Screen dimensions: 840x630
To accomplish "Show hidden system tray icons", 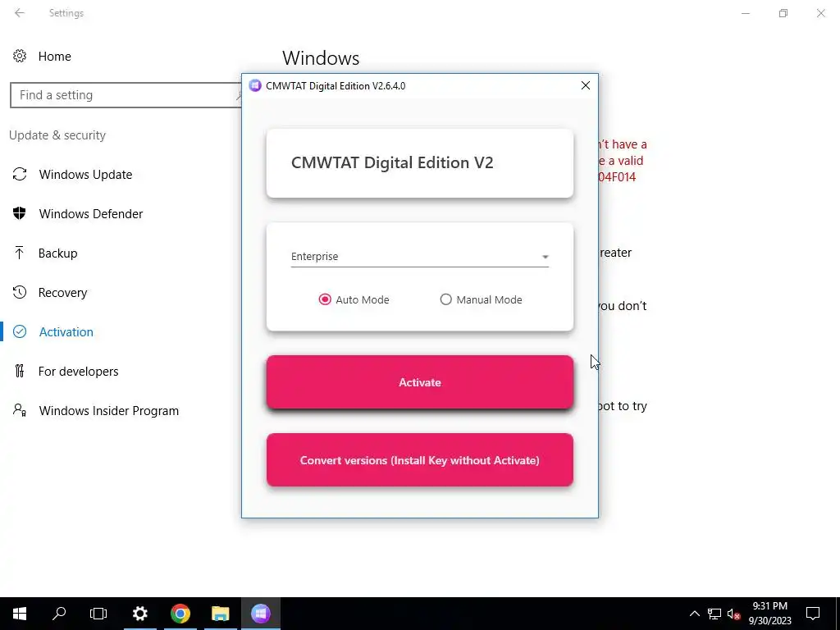I will click(694, 614).
